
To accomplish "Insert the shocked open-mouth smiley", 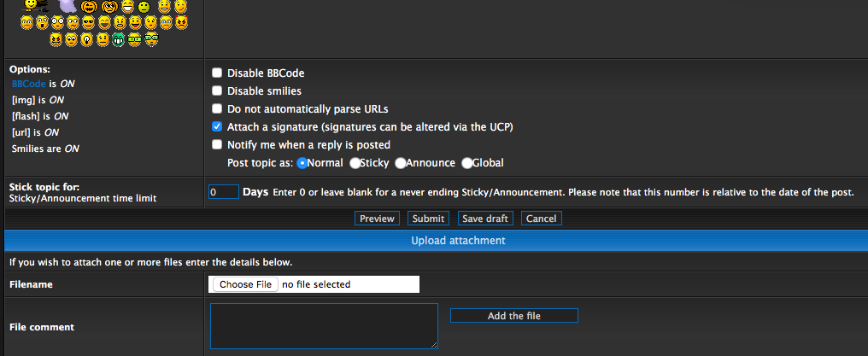I will coord(42,22).
